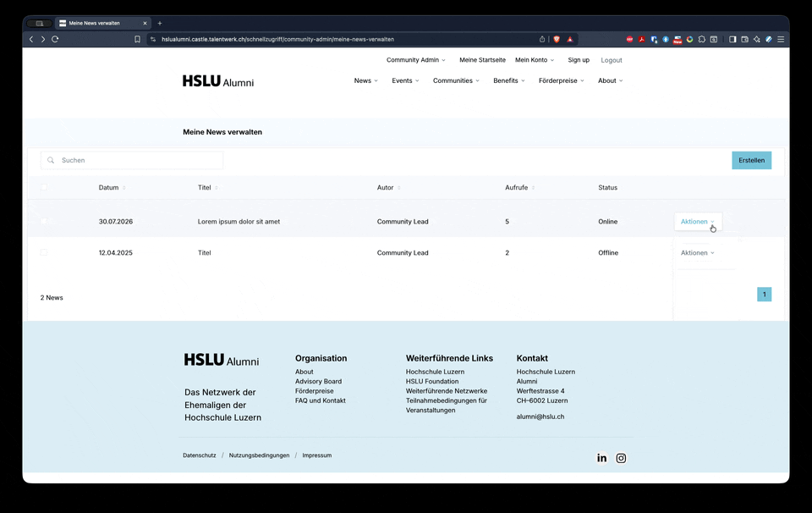Toggle the select-all checkbox in table header
This screenshot has width=812, height=513.
[x=44, y=188]
